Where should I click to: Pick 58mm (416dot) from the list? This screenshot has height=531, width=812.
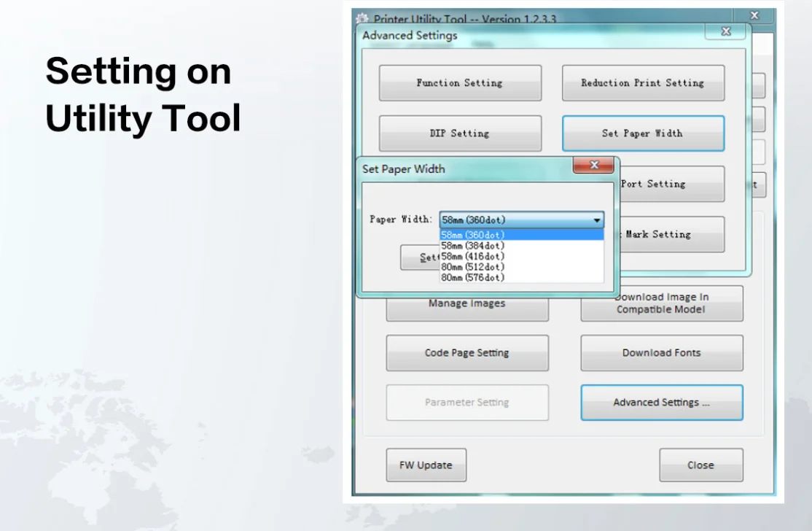coord(520,256)
